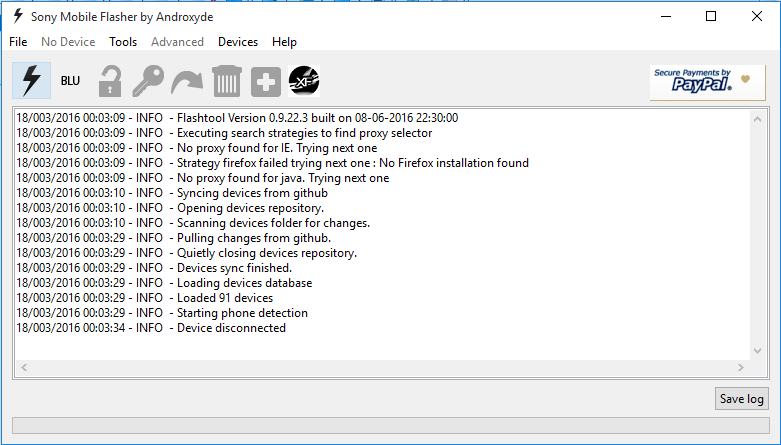Select the 'Loading devices database' line

(164, 283)
